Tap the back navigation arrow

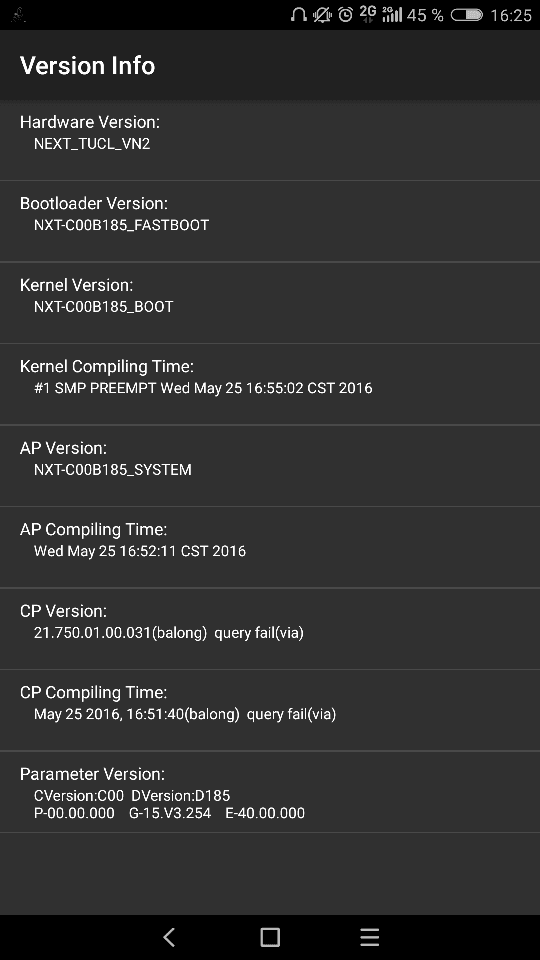170,937
